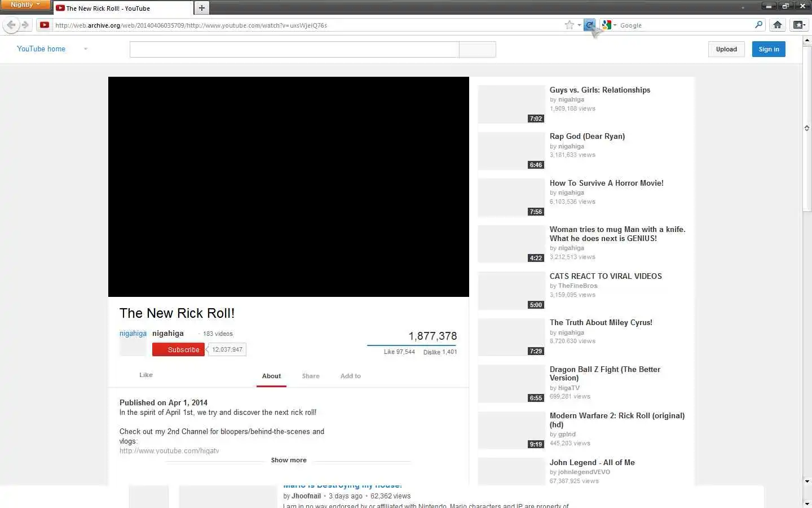812x508 pixels.
Task: Open the 'Guys vs. Girls: Relationships' thumbnail
Action: pos(511,104)
